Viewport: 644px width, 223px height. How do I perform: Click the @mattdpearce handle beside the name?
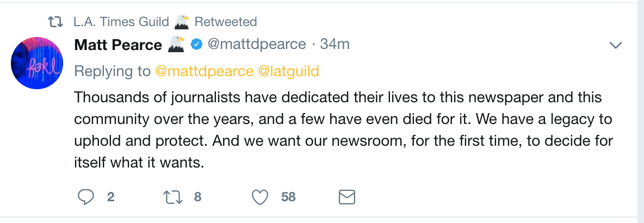tap(257, 45)
